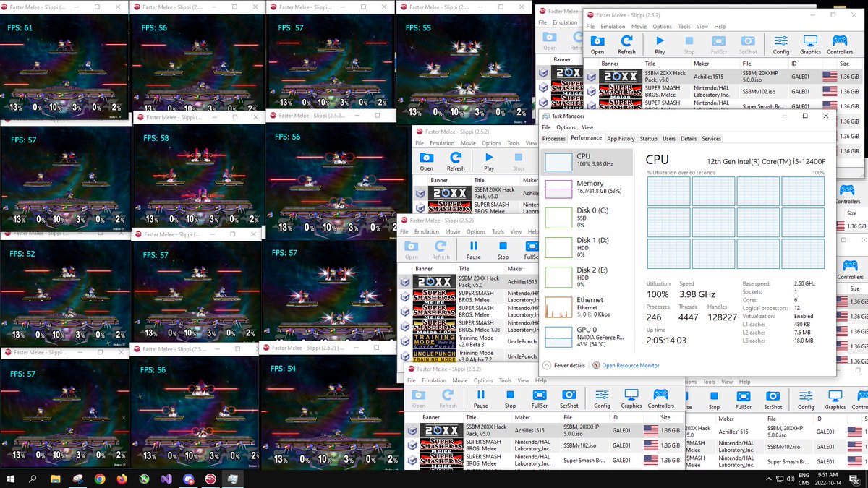Open the Emulation menu in the top-right Slippi window
Image resolution: width=868 pixels, height=488 pixels.
pos(613,27)
